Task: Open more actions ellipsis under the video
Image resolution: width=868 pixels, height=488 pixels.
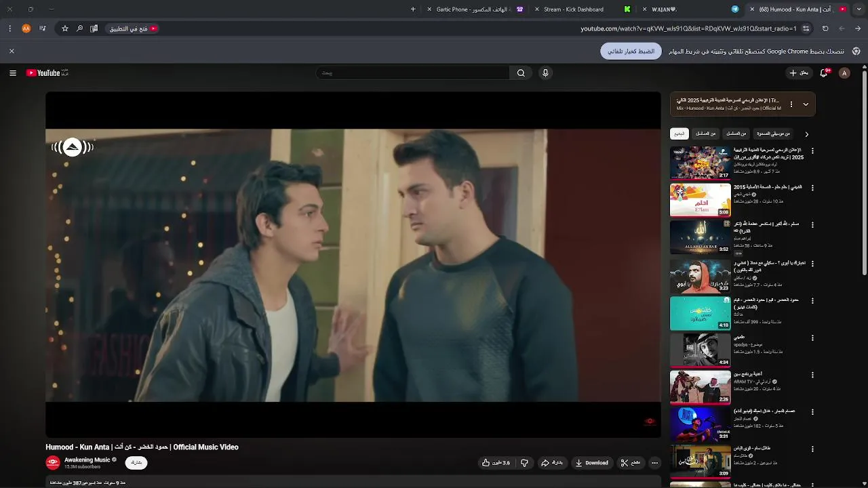Action: pos(654,463)
